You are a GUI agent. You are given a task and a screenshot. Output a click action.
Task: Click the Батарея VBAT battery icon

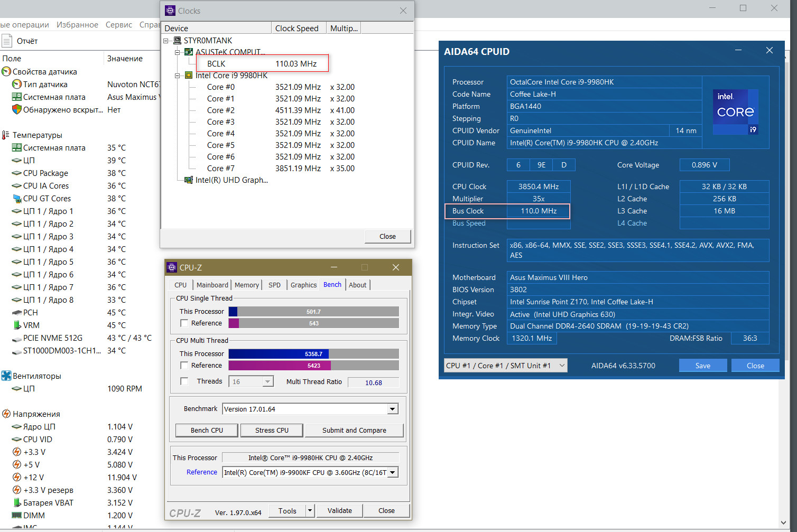point(17,502)
